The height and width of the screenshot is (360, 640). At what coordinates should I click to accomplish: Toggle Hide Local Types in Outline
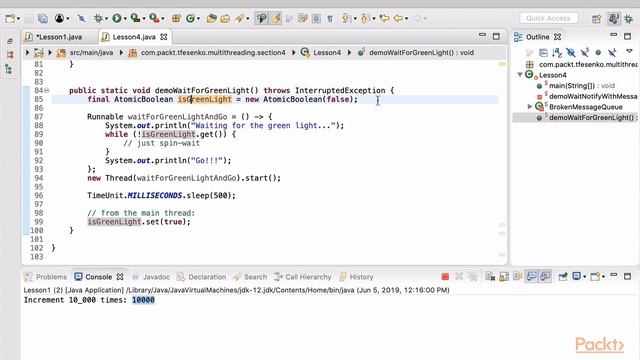click(x=611, y=52)
